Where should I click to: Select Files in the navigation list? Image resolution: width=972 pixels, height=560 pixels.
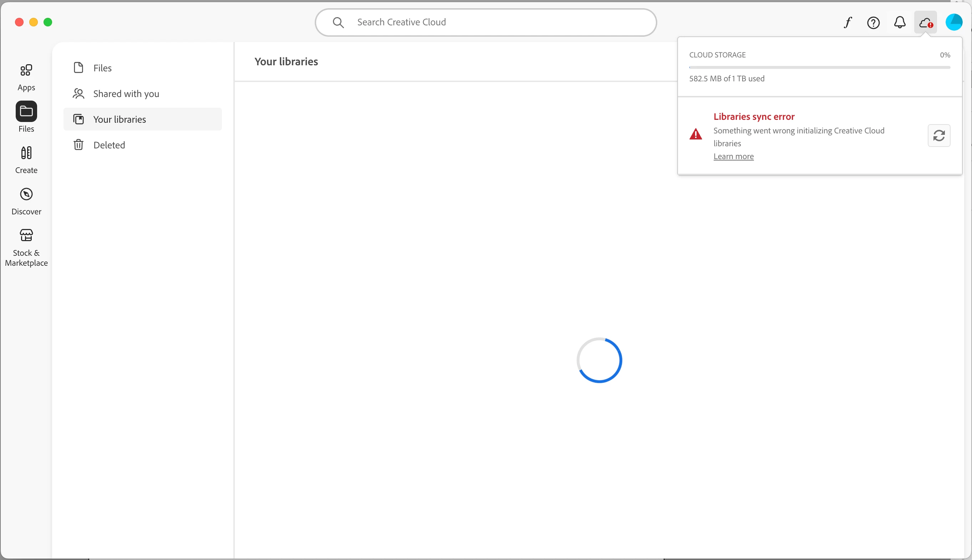tap(102, 68)
